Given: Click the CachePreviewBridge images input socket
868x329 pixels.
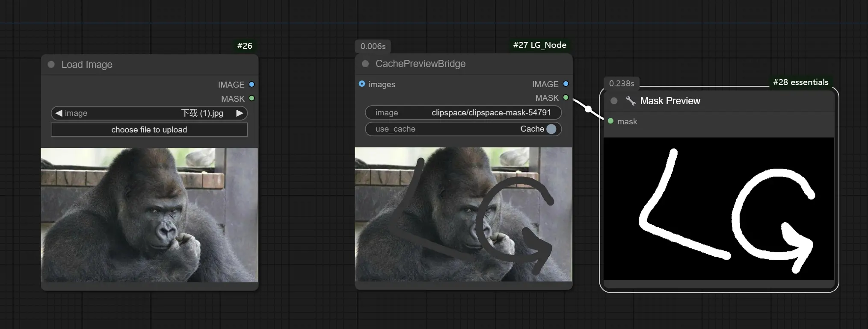Looking at the screenshot, I should 362,84.
